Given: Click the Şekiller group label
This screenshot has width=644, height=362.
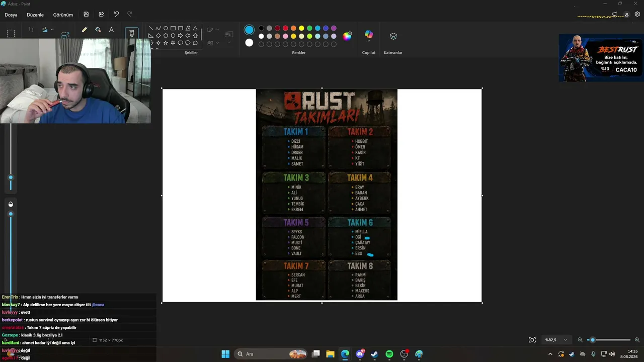Looking at the screenshot, I should pyautogui.click(x=191, y=53).
